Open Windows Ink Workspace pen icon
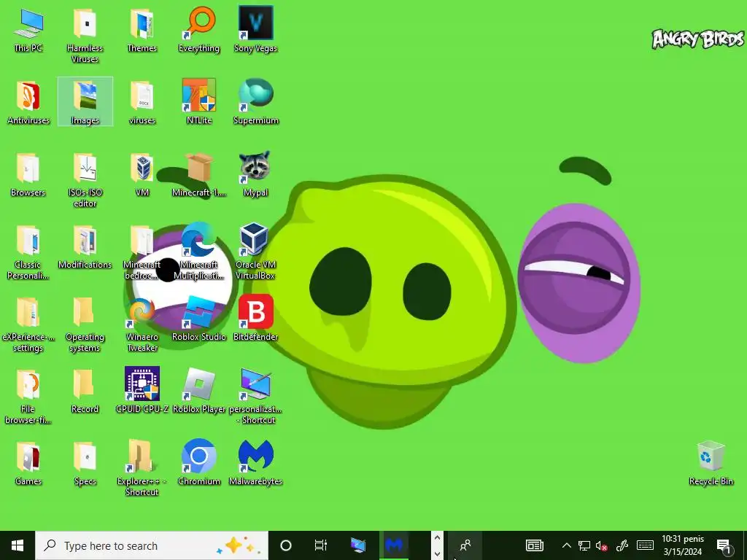747x560 pixels. (622, 545)
